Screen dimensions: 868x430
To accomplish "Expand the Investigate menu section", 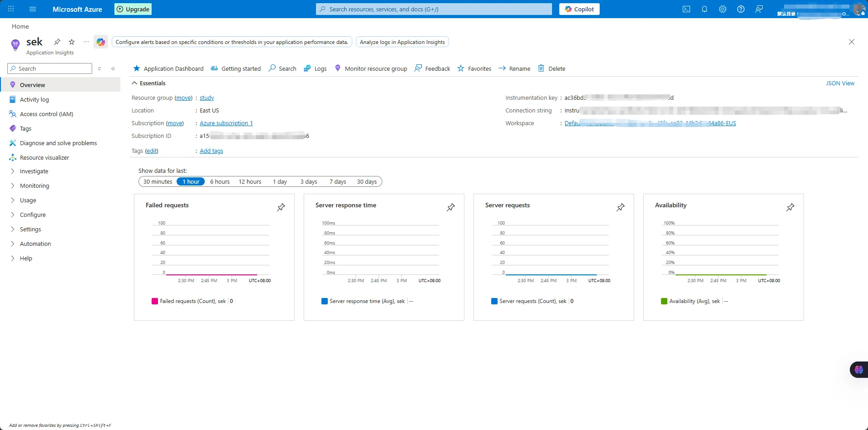I will (x=34, y=171).
